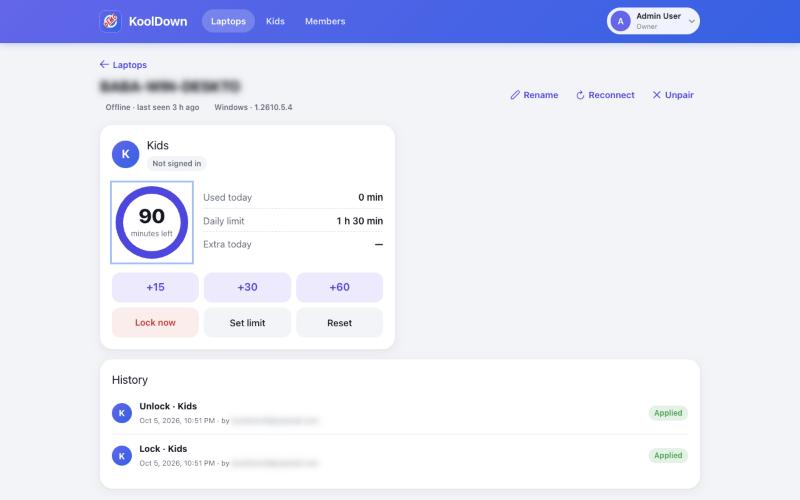
Task: Click the X icon beside Unpair
Action: [657, 95]
